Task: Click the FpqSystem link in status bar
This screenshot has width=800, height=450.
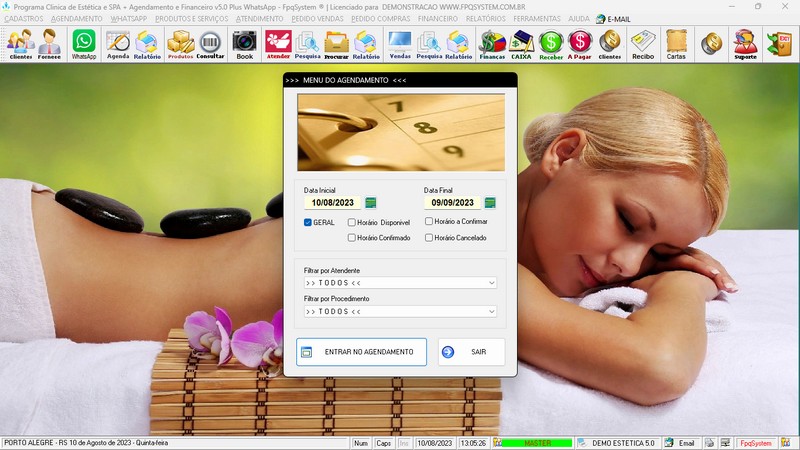Action: coord(756,443)
